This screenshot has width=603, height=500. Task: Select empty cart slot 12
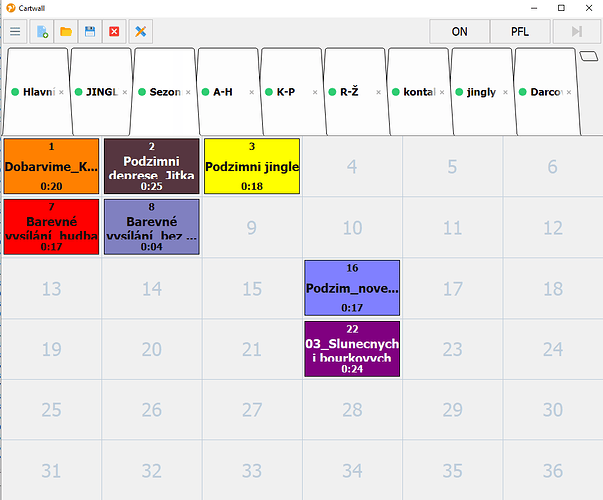coord(553,227)
